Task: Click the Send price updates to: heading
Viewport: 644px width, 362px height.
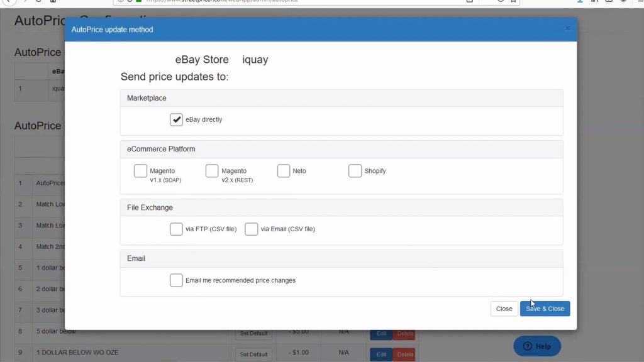Action: pos(175,77)
